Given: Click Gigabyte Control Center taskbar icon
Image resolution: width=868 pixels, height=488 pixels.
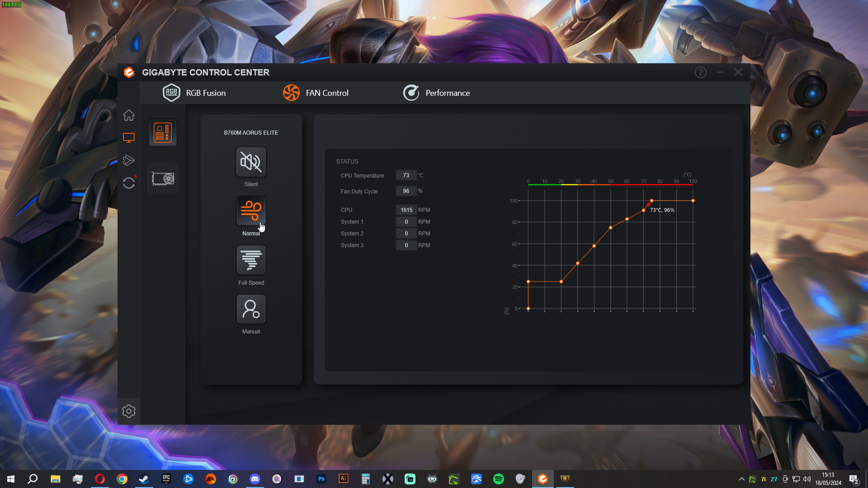Looking at the screenshot, I should click(x=543, y=479).
